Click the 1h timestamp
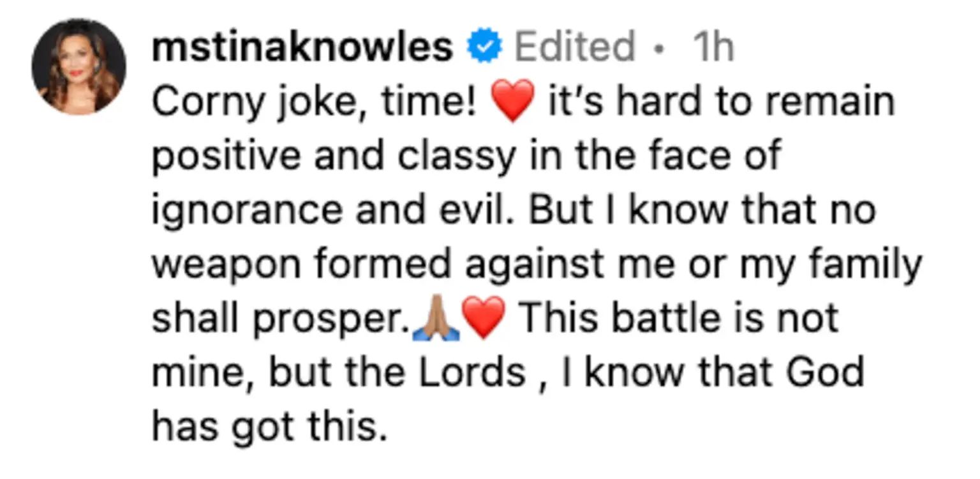Image resolution: width=980 pixels, height=479 pixels. pyautogui.click(x=713, y=48)
